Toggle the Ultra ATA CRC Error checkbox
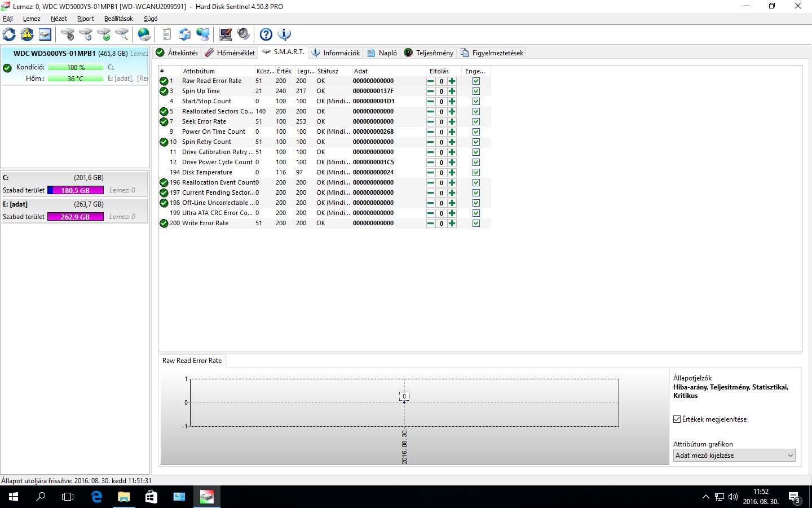 tap(476, 213)
